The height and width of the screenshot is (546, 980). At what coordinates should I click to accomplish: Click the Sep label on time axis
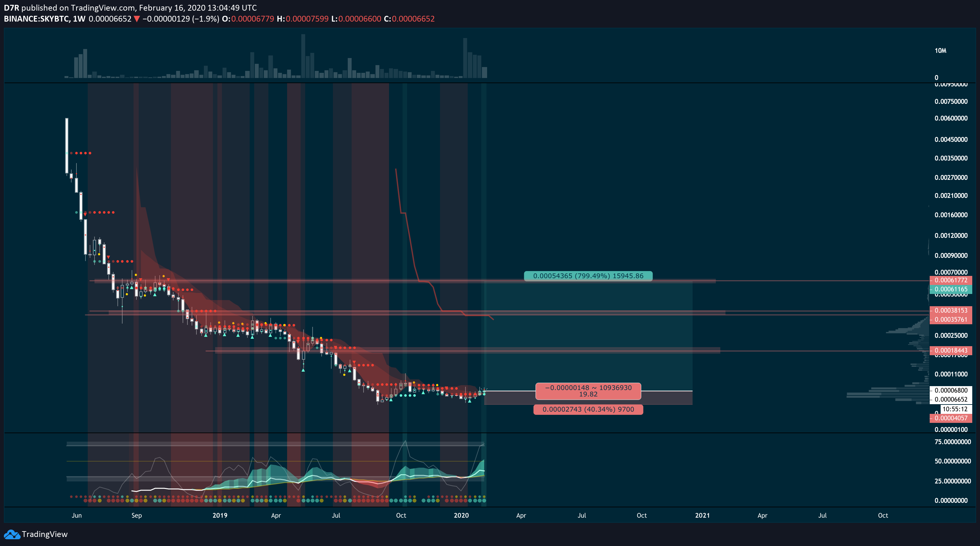[136, 516]
